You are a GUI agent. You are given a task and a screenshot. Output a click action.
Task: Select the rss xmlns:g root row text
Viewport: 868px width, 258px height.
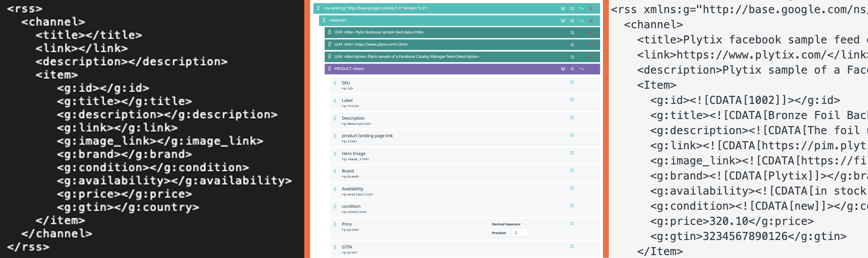(x=375, y=8)
